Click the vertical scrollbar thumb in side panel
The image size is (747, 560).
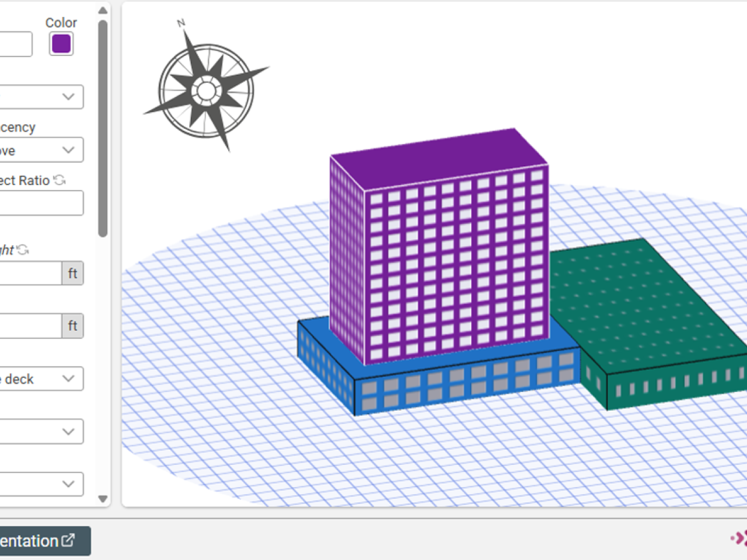[x=103, y=128]
